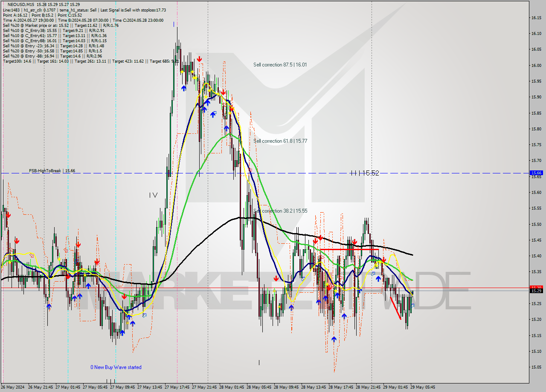Click the '27 May 09:45' time label

(x=123, y=387)
